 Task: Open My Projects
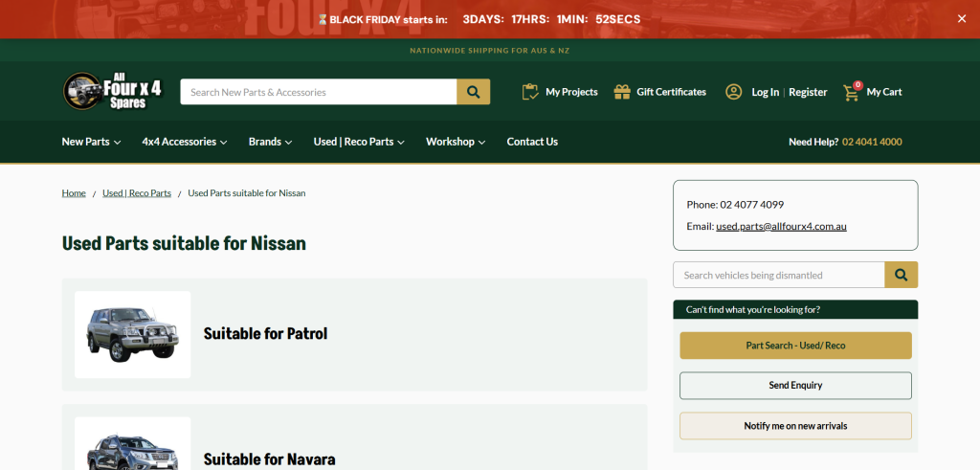pyautogui.click(x=571, y=92)
